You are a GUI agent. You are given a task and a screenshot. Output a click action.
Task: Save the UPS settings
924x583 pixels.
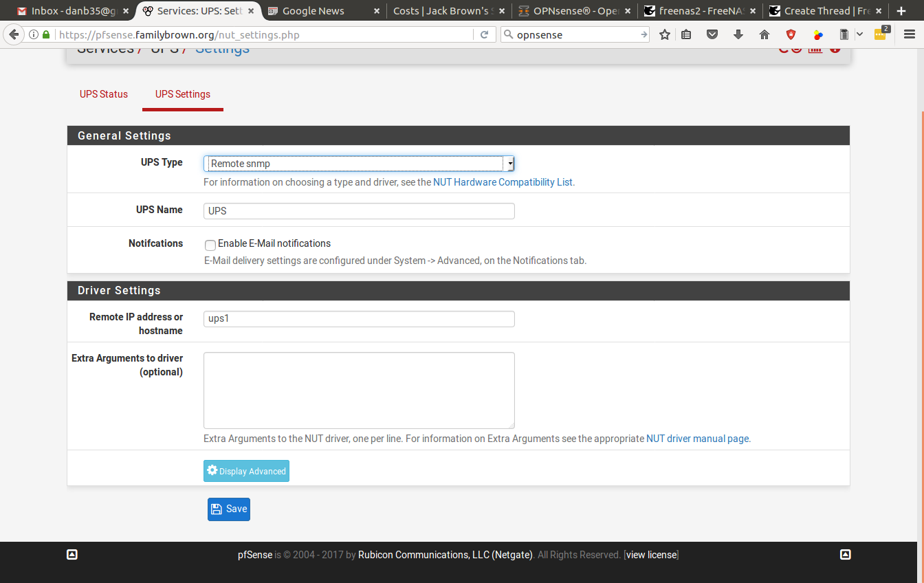[229, 509]
